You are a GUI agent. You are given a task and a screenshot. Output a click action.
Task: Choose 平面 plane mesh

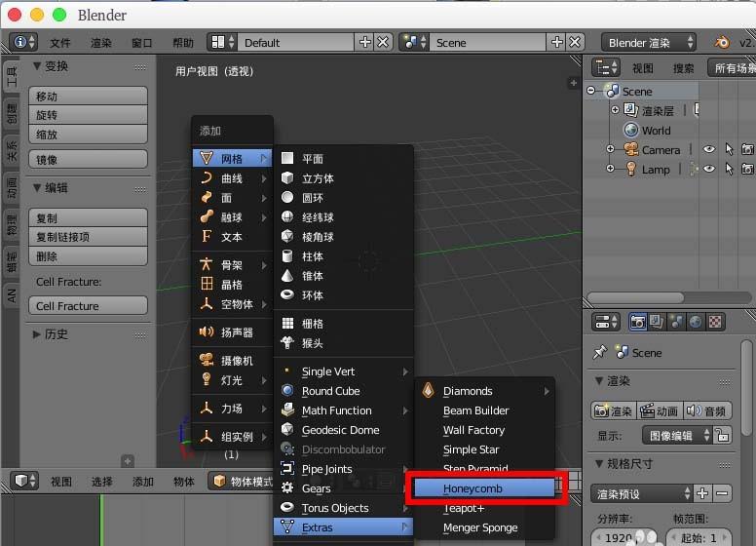344,159
